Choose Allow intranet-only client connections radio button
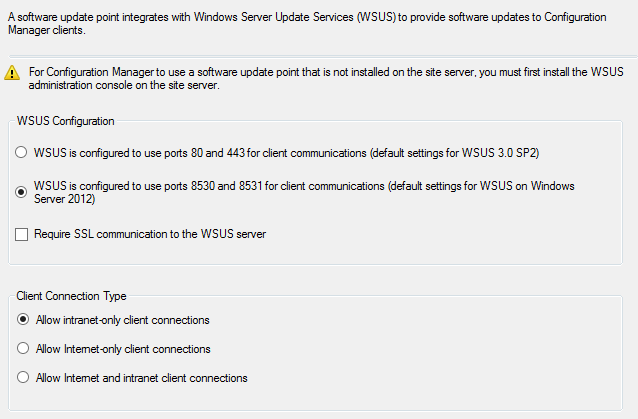Image resolution: width=638 pixels, height=419 pixels. (23, 319)
